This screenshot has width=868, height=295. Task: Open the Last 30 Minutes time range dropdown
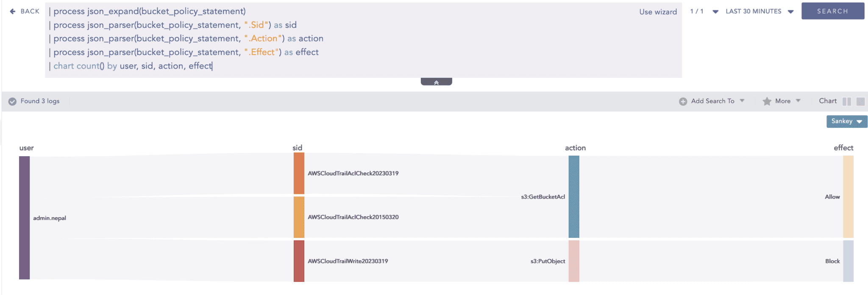tap(759, 11)
